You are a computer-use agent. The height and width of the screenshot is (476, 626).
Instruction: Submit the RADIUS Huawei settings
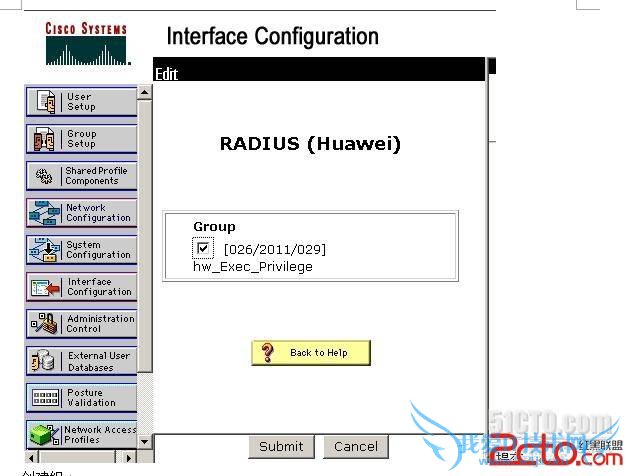point(281,446)
